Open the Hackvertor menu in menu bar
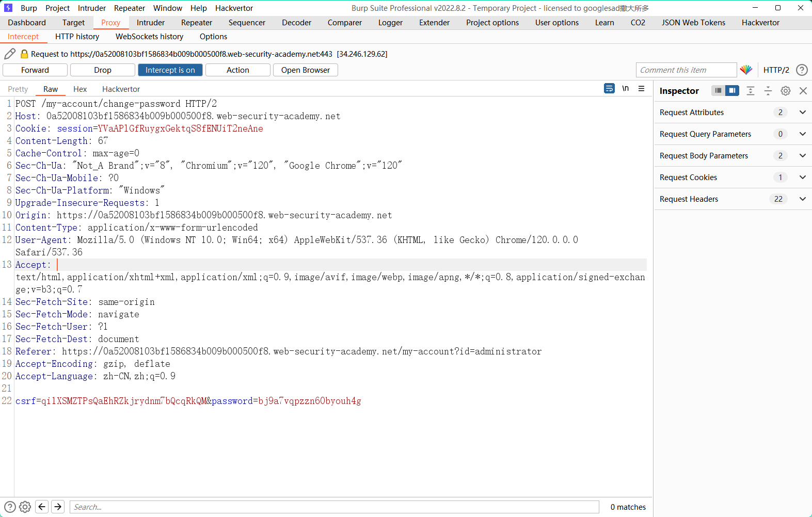Screen dimensions: 812x517 pos(234,8)
